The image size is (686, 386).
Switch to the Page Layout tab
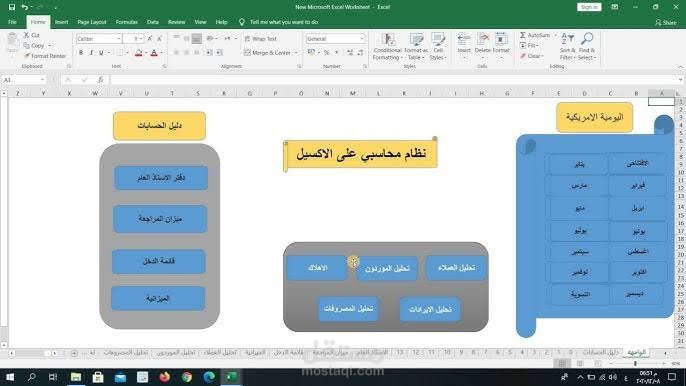92,22
